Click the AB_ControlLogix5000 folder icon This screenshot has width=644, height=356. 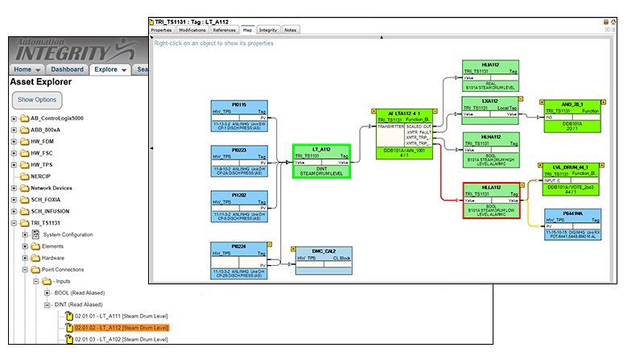pyautogui.click(x=25, y=118)
